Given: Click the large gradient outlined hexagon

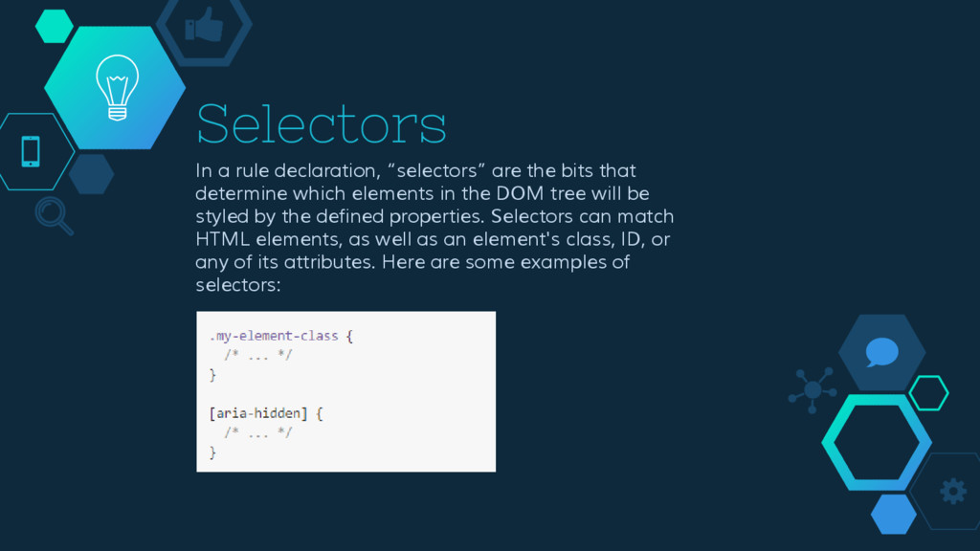Looking at the screenshot, I should [877, 442].
